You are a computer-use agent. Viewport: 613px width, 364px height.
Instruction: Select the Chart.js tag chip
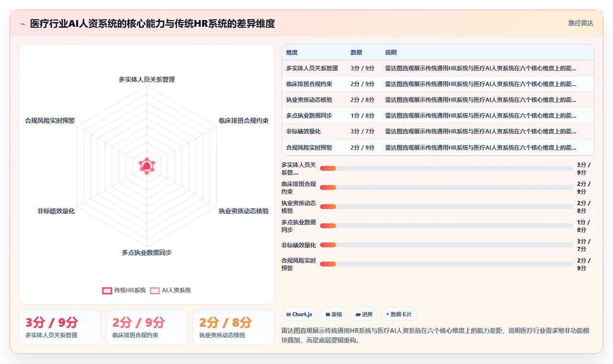click(299, 314)
